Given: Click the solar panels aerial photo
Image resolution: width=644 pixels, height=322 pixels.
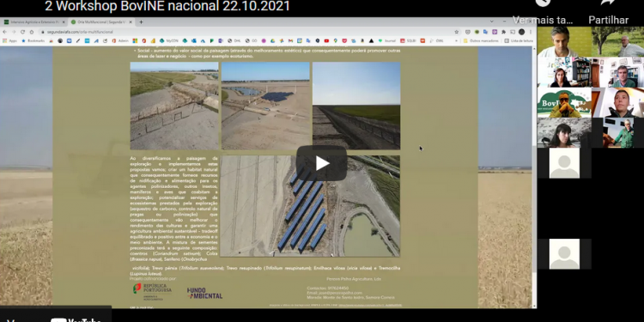Looking at the screenshot, I should tap(310, 206).
